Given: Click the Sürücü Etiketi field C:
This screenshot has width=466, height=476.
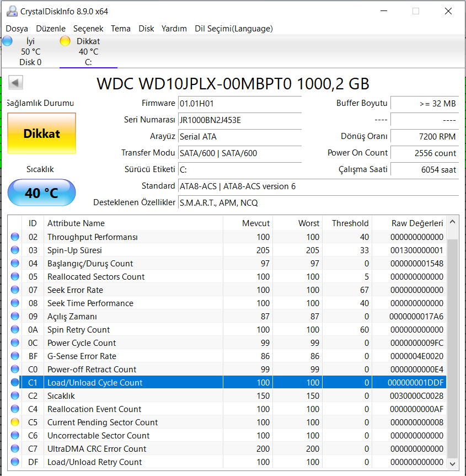Looking at the screenshot, I should click(240, 169).
